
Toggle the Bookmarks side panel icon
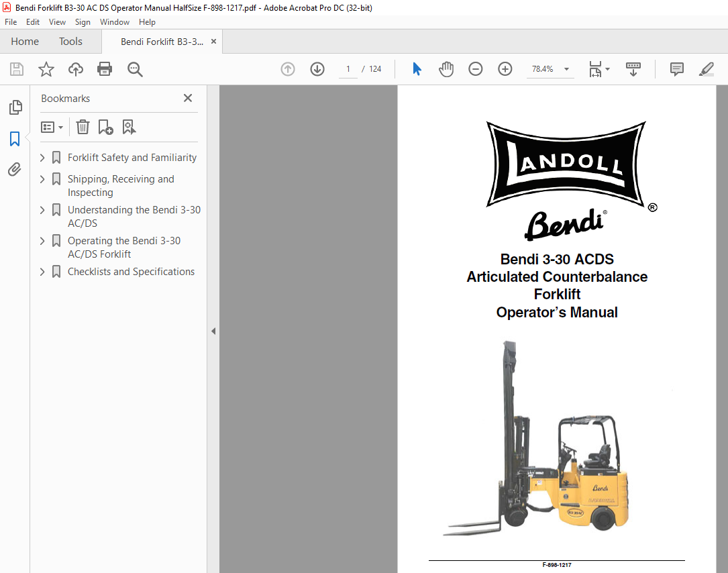pyautogui.click(x=15, y=138)
